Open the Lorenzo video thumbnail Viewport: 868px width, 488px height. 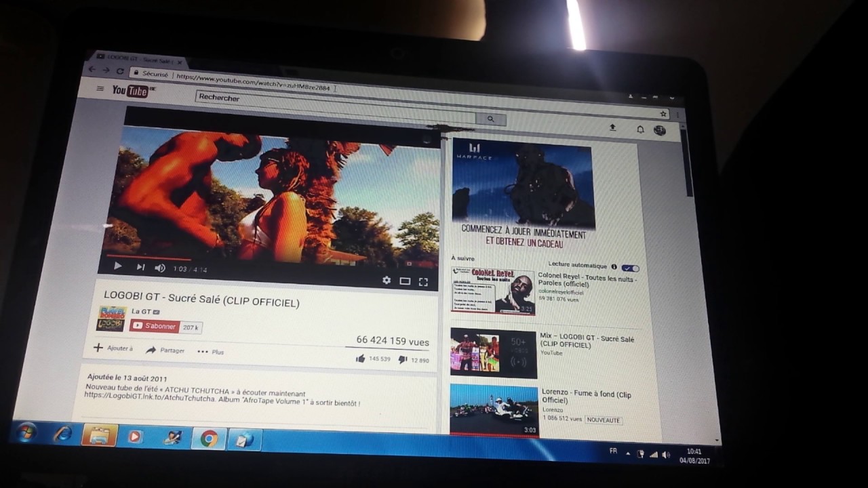[x=494, y=411]
